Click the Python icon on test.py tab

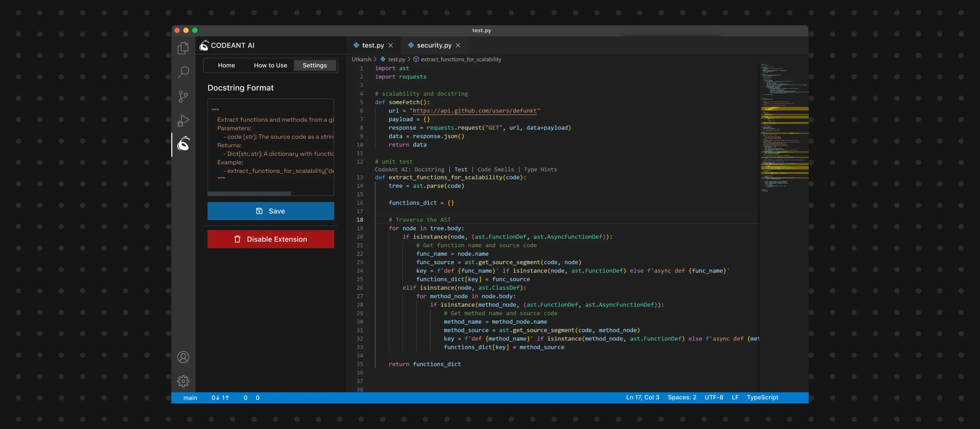click(x=356, y=45)
